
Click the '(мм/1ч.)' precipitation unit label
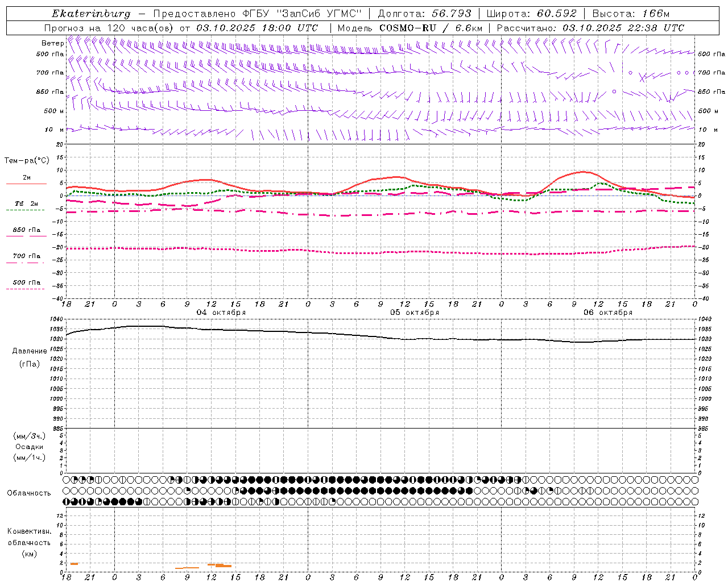click(30, 458)
